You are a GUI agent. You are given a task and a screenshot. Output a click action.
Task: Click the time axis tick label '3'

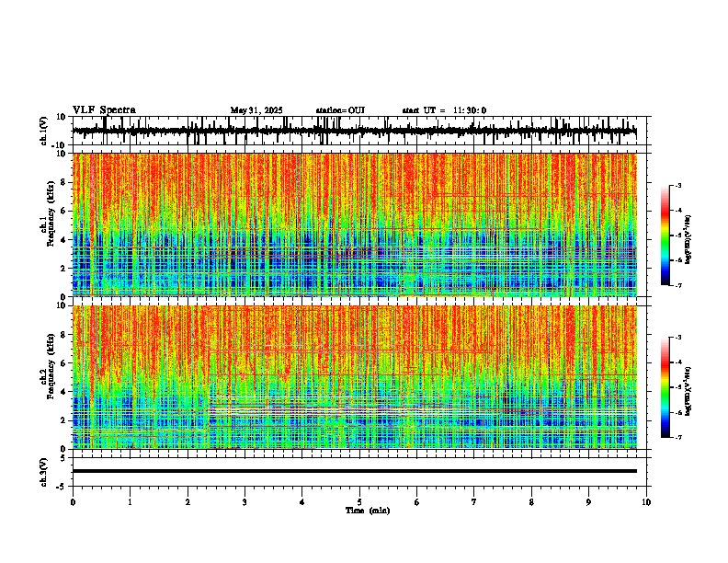(245, 502)
